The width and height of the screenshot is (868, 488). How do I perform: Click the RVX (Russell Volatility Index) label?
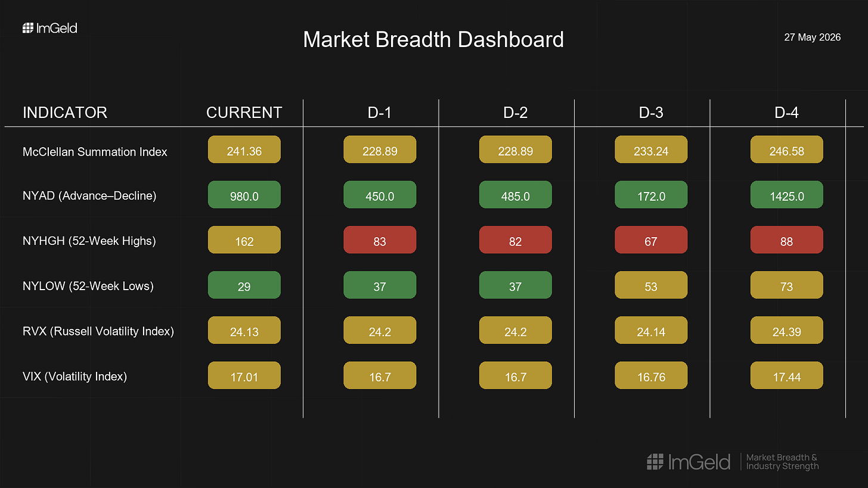pyautogui.click(x=98, y=331)
